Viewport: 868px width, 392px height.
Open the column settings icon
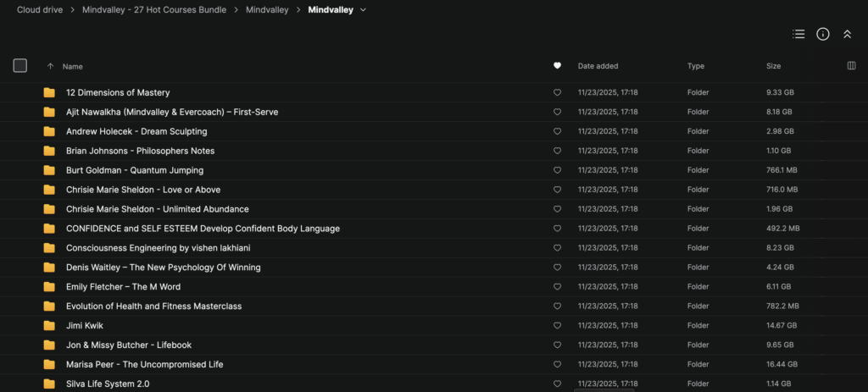pos(851,66)
